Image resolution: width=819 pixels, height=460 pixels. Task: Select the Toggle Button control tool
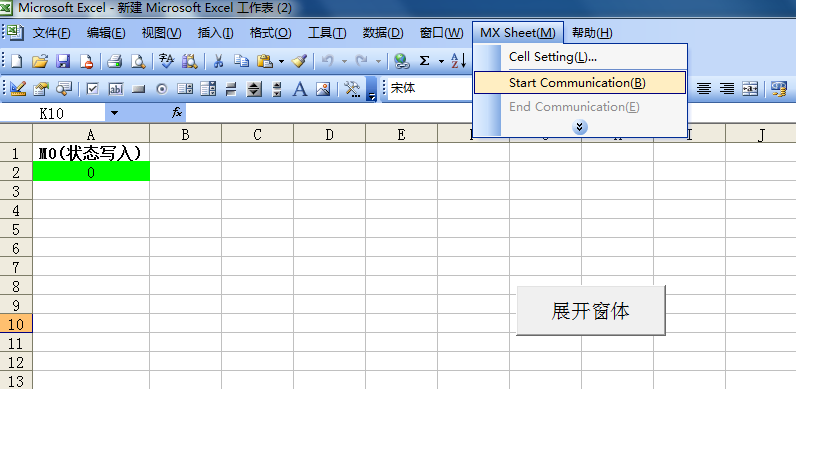coord(231,89)
